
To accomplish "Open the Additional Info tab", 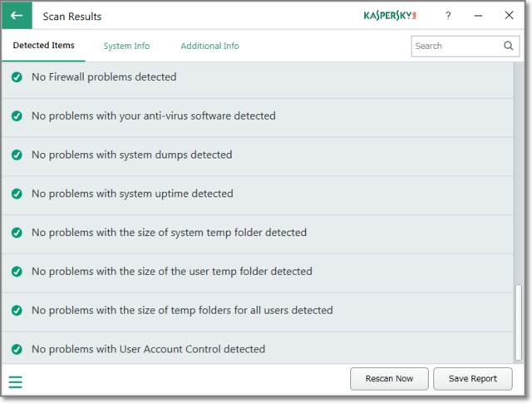I will click(209, 47).
